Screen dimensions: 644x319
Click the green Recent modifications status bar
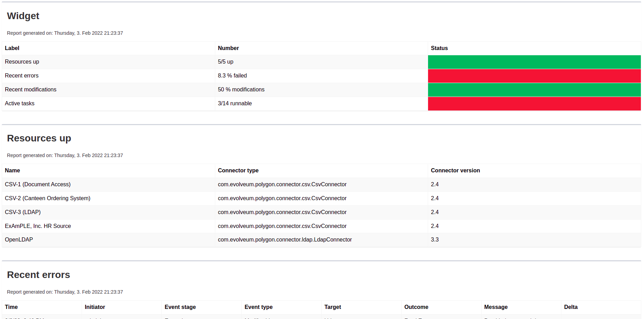534,90
